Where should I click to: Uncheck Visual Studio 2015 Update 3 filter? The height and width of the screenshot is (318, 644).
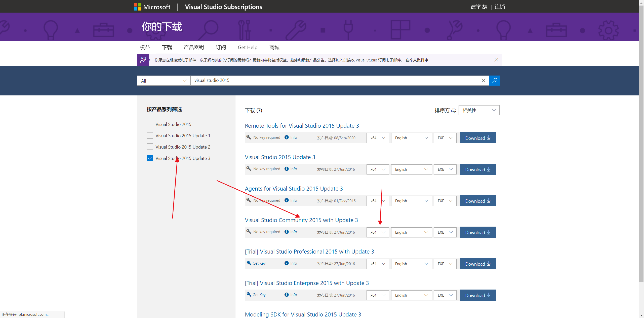coord(150,158)
